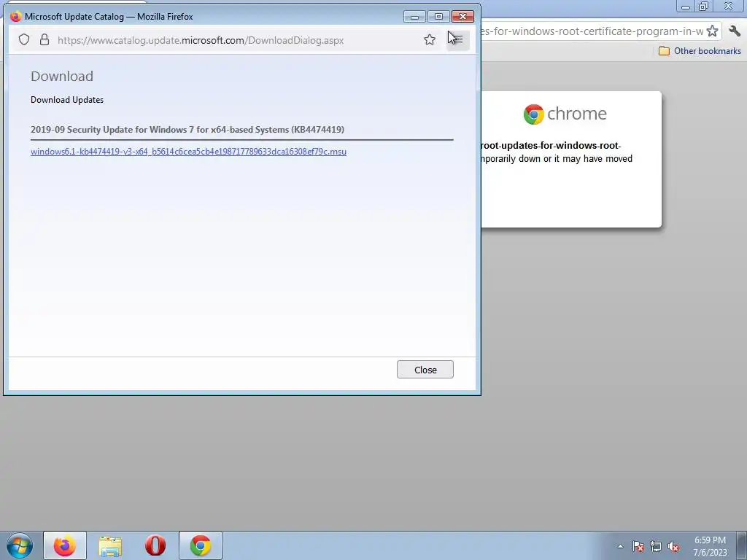Maximize the Firefox Update Catalog window
The width and height of the screenshot is (747, 560).
pos(438,17)
